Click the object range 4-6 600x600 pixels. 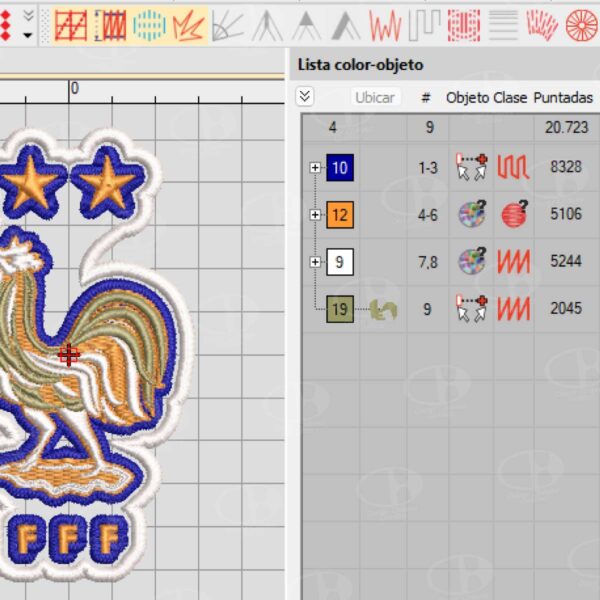(x=428, y=215)
